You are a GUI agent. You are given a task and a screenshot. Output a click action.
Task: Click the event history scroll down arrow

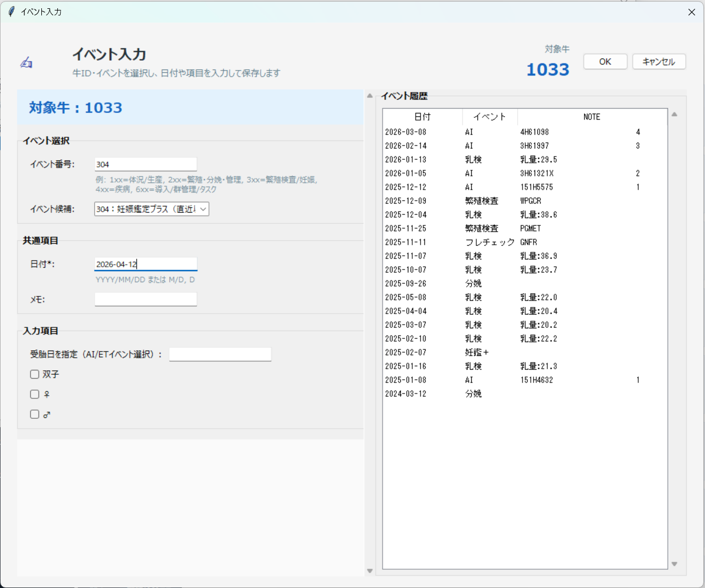point(674,564)
